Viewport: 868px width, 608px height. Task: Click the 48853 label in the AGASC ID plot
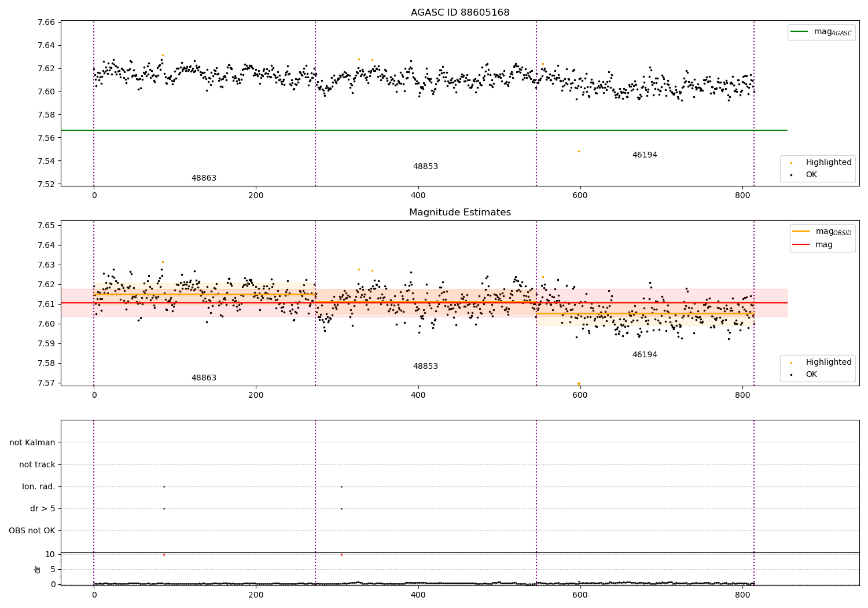tap(425, 167)
